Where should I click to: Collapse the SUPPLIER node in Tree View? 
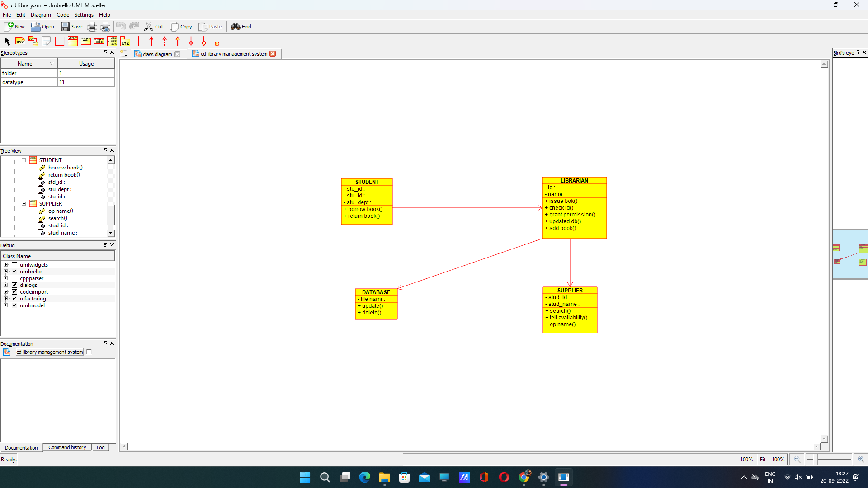click(x=24, y=203)
